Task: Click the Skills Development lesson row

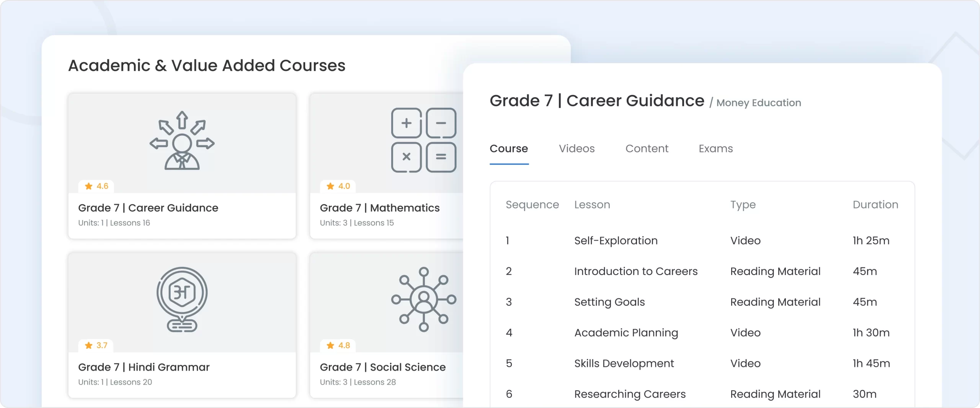Action: tap(624, 363)
